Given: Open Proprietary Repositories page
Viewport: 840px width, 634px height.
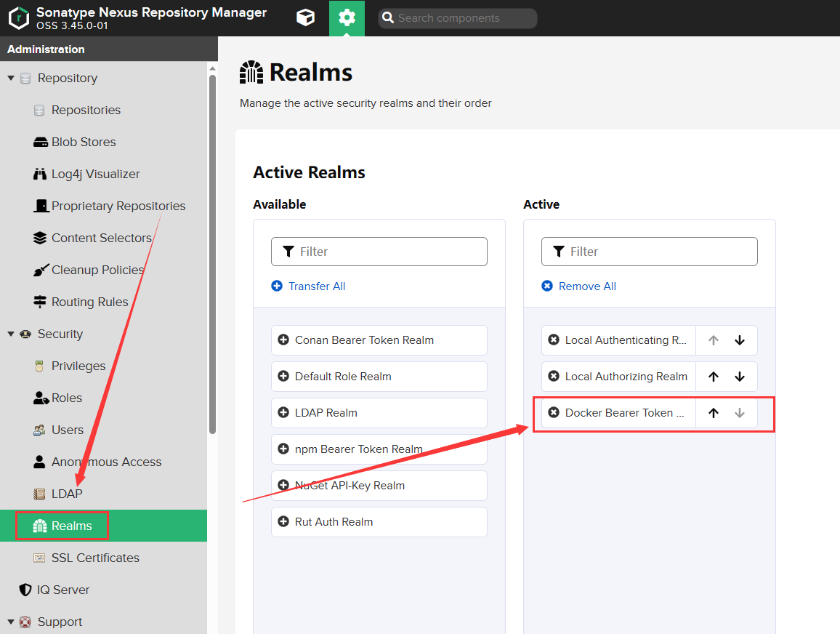Looking at the screenshot, I should point(118,206).
